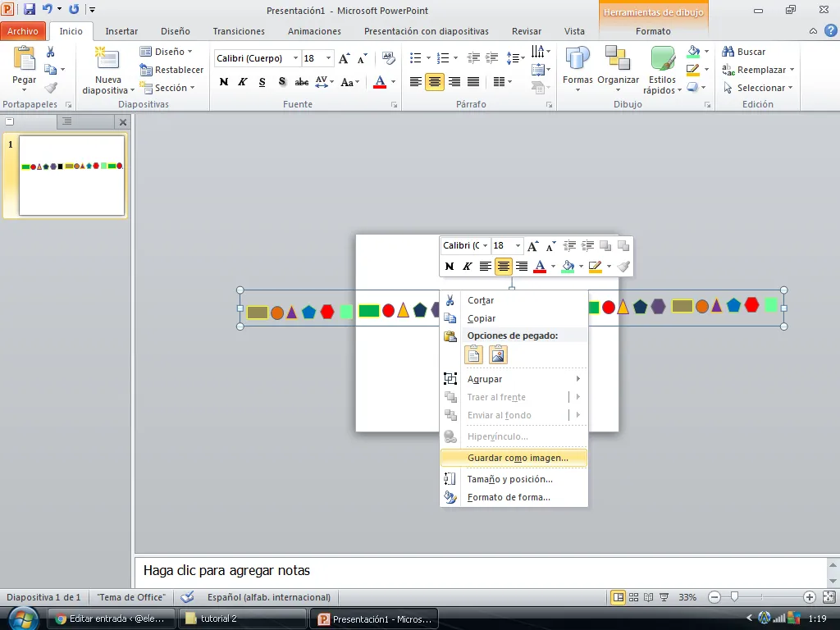Expand the Agrupar submenu arrow
Viewport: 840px width, 630px height.
[x=578, y=379]
